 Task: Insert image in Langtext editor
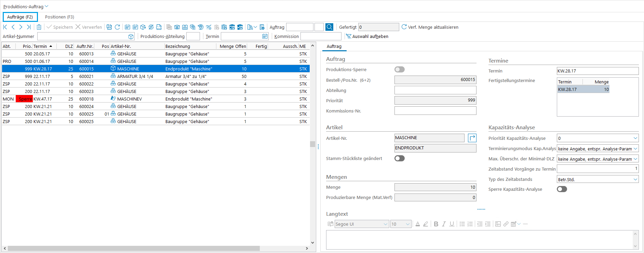[498, 224]
